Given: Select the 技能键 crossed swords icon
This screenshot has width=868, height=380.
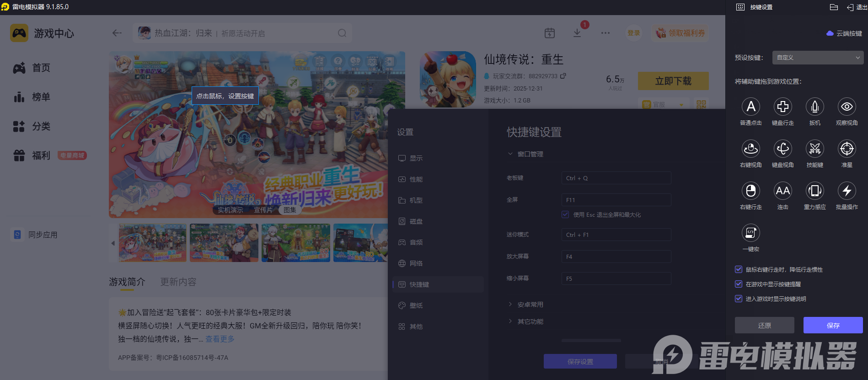Looking at the screenshot, I should coord(815,149).
